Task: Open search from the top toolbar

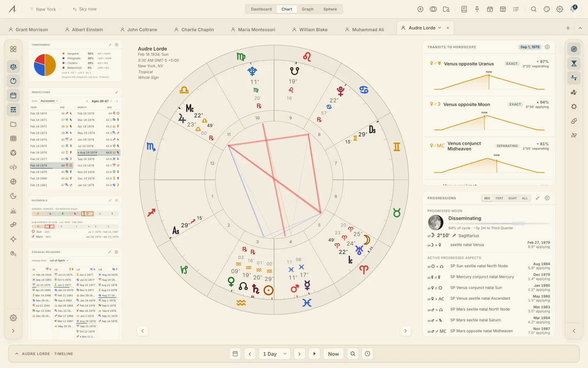Action: pyautogui.click(x=534, y=9)
